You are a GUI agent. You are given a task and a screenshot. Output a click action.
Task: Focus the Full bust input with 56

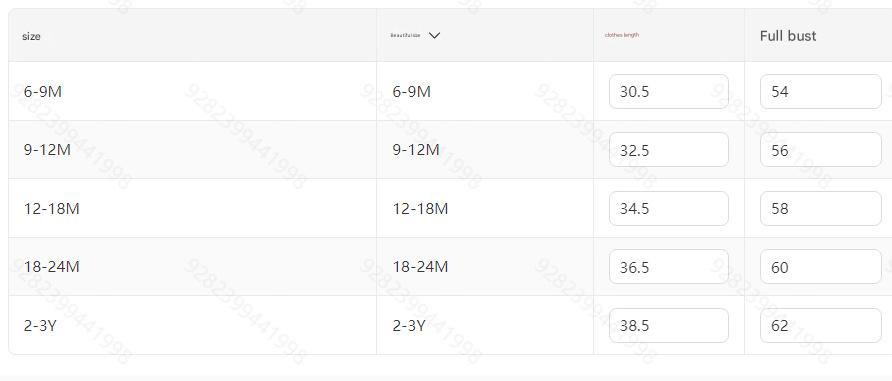[820, 150]
